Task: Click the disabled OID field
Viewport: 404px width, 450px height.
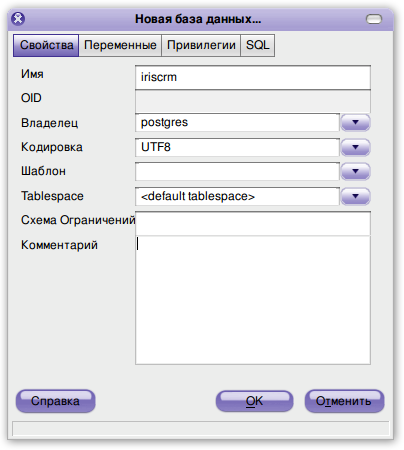Action: tap(253, 101)
